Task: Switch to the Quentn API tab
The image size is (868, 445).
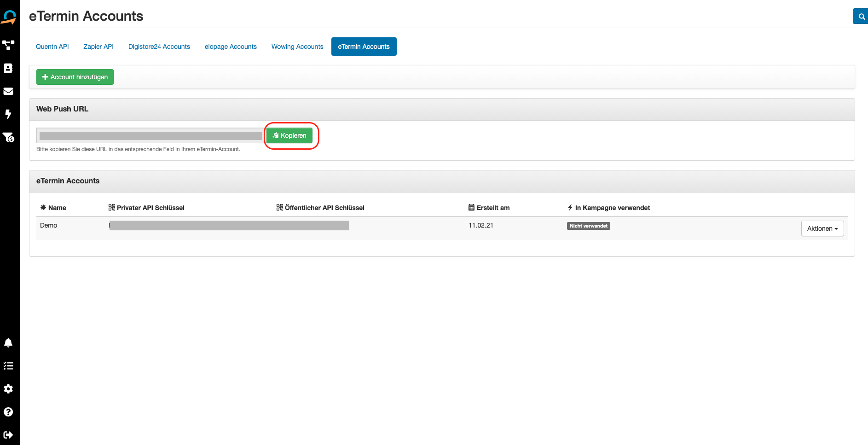Action: point(52,47)
